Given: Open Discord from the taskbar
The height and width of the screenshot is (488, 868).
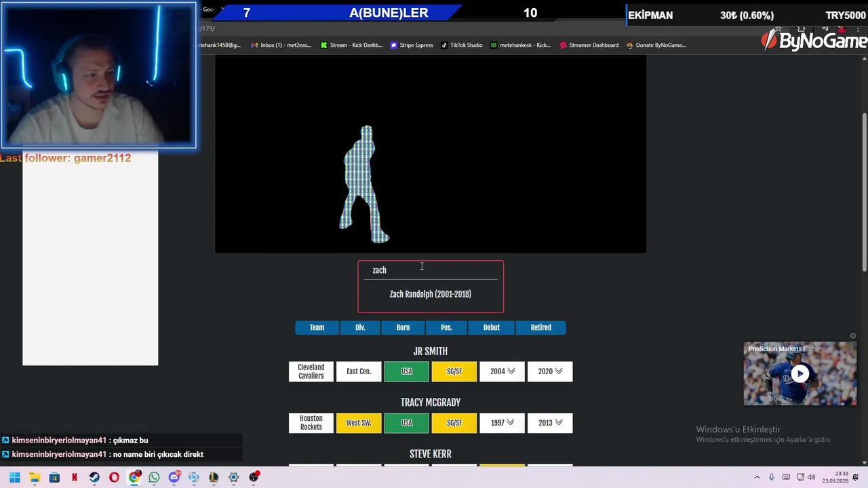Looking at the screenshot, I should pyautogui.click(x=174, y=477).
